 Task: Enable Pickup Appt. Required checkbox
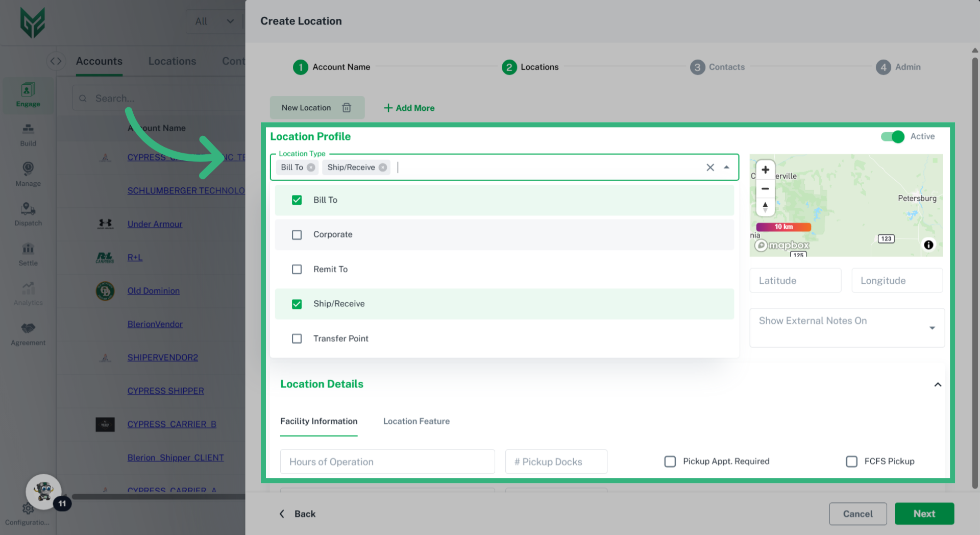pyautogui.click(x=670, y=461)
